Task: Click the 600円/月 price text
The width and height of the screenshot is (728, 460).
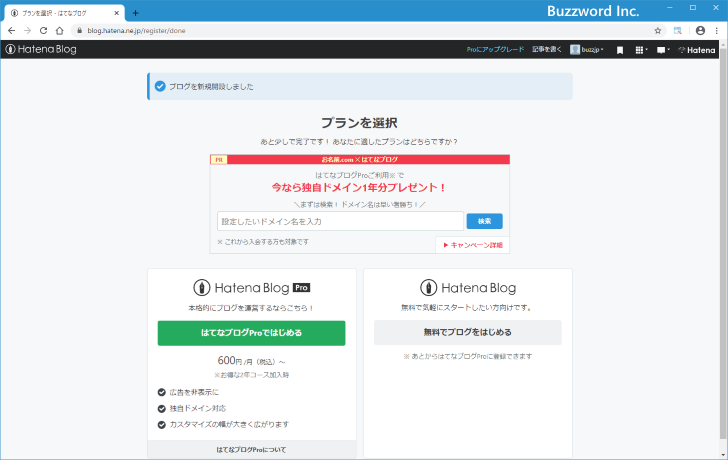Action: [x=251, y=361]
